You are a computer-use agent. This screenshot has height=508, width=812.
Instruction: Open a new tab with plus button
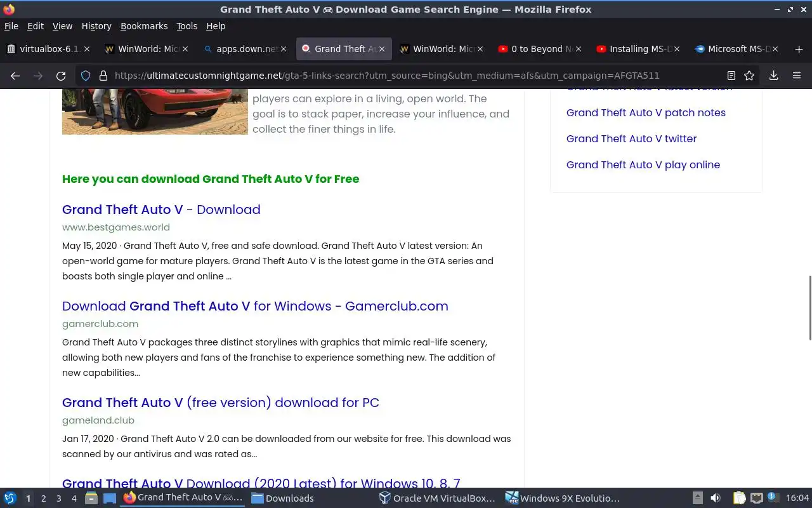[799, 49]
